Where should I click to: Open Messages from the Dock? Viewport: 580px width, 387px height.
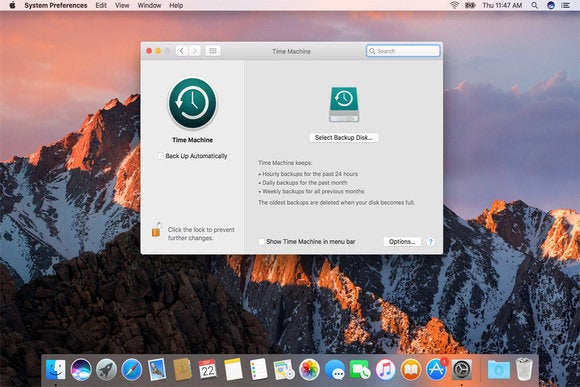(x=334, y=369)
